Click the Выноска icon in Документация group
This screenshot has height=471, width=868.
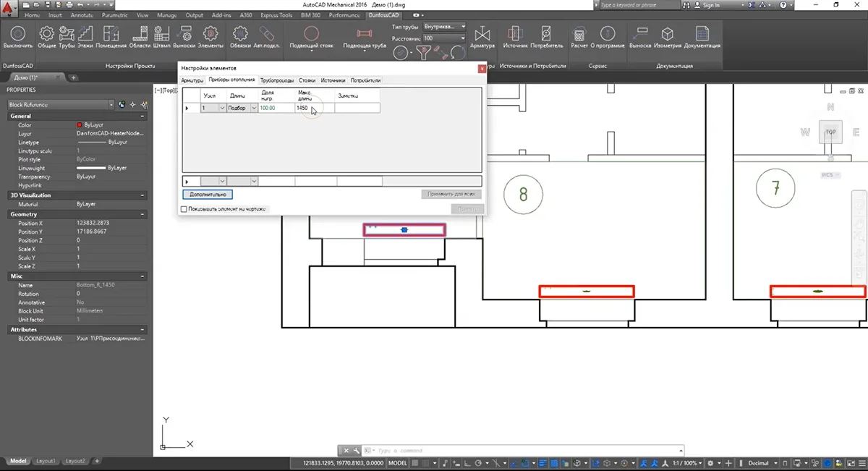[x=639, y=33]
